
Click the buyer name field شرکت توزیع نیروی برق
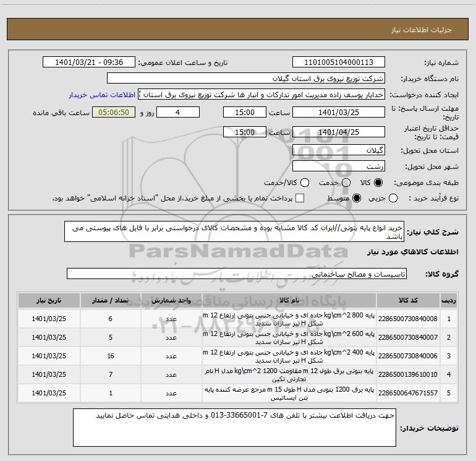click(x=246, y=79)
